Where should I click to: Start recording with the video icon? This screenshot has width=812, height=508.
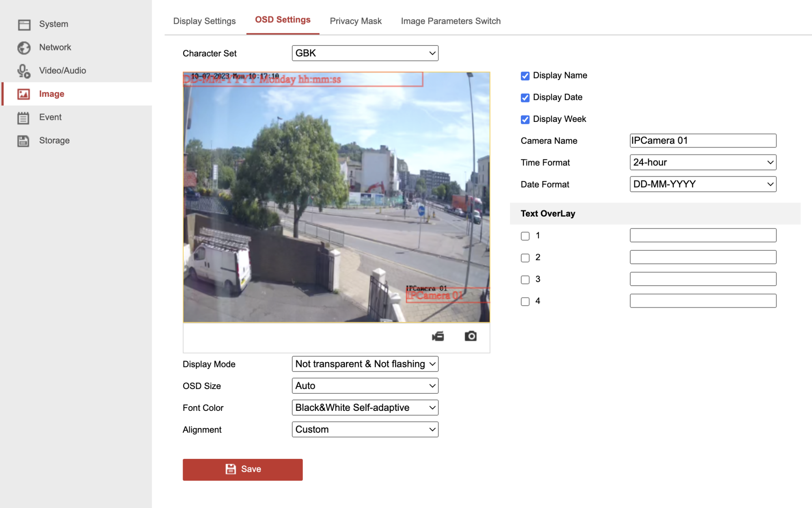(438, 336)
